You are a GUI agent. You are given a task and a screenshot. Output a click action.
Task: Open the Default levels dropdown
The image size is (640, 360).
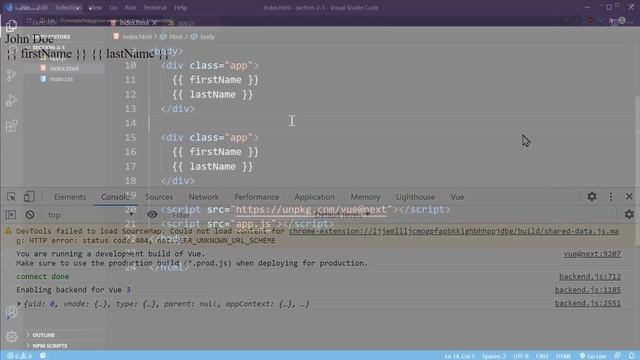tap(342, 215)
